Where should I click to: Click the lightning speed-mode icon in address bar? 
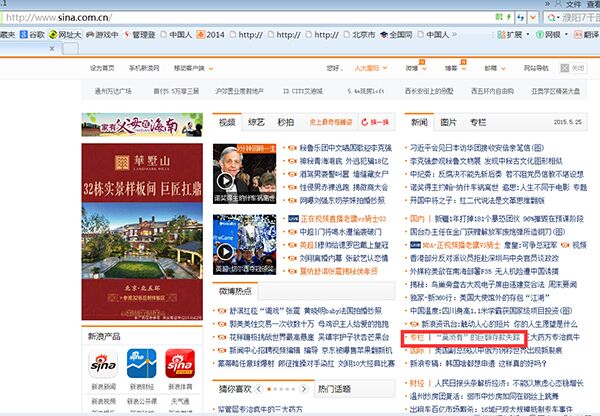coord(508,17)
